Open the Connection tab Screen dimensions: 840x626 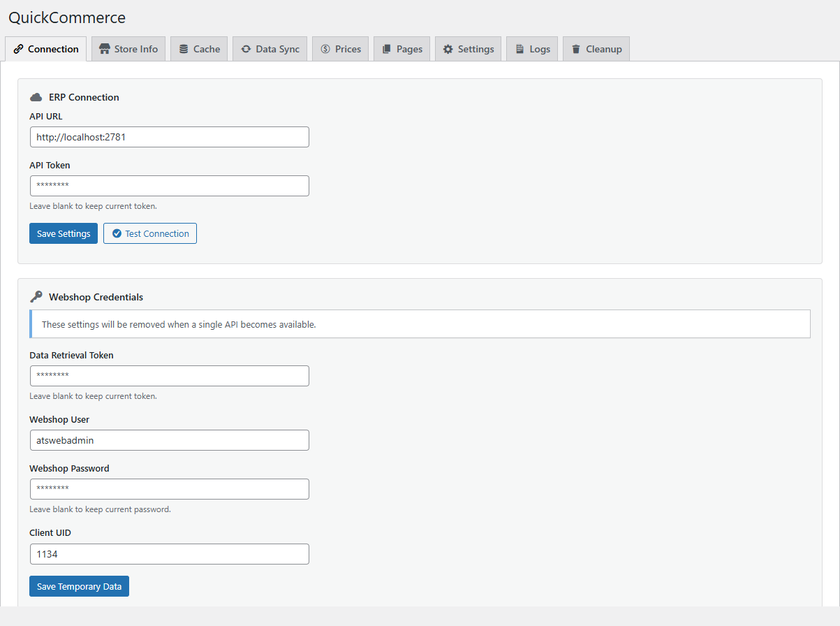click(x=46, y=49)
